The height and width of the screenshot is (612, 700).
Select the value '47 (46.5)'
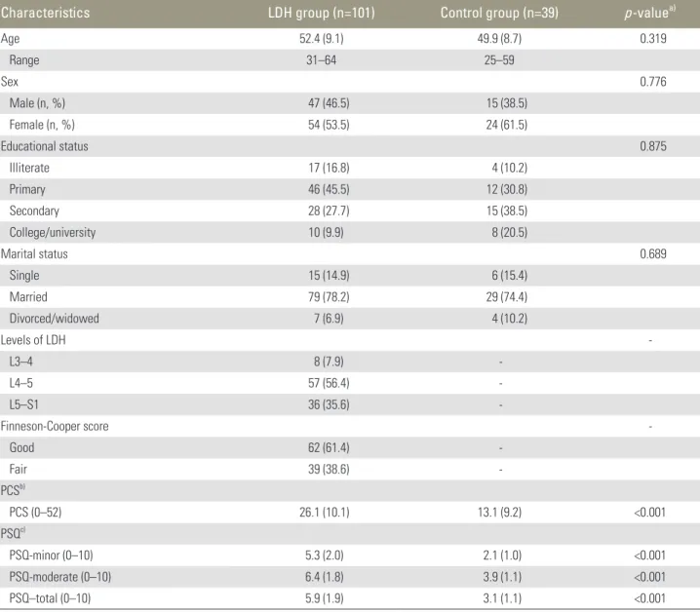pos(329,103)
